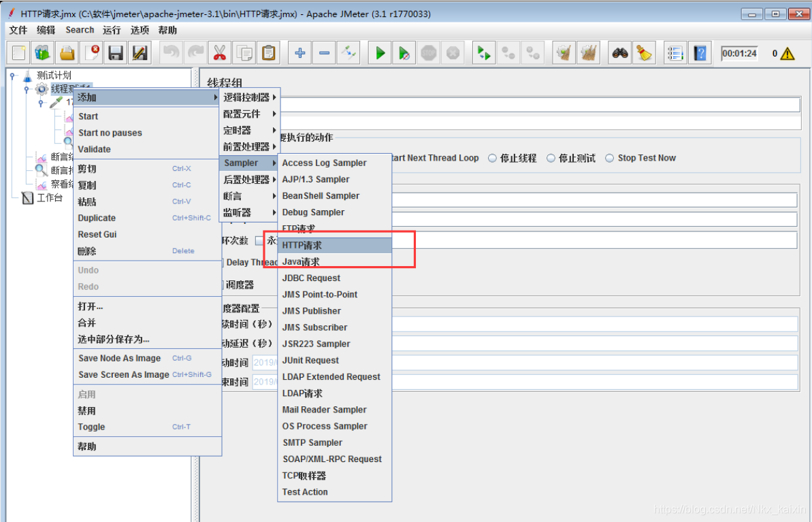Choose HTTP请求 from Sampler list

click(x=335, y=246)
